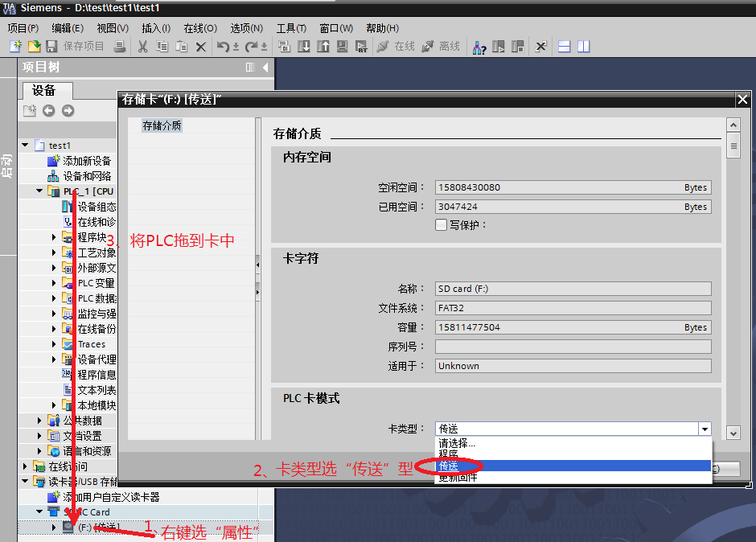Click the Stop CPU toolbar icon
The height and width of the screenshot is (542, 756).
[518, 47]
